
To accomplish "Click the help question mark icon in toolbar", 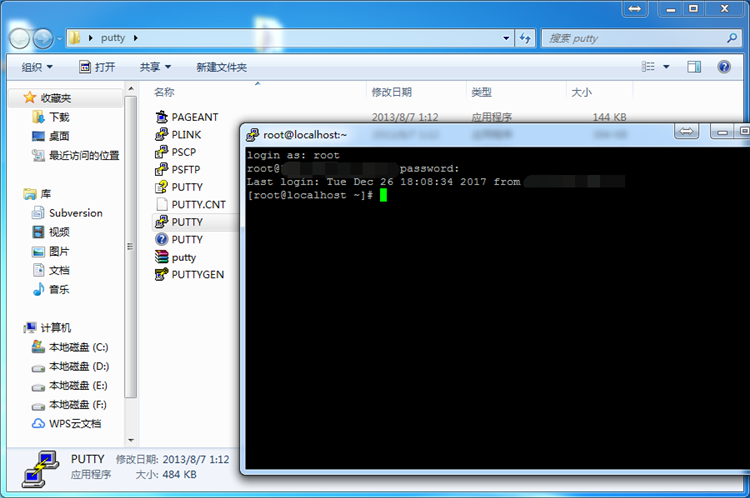I will coord(723,67).
